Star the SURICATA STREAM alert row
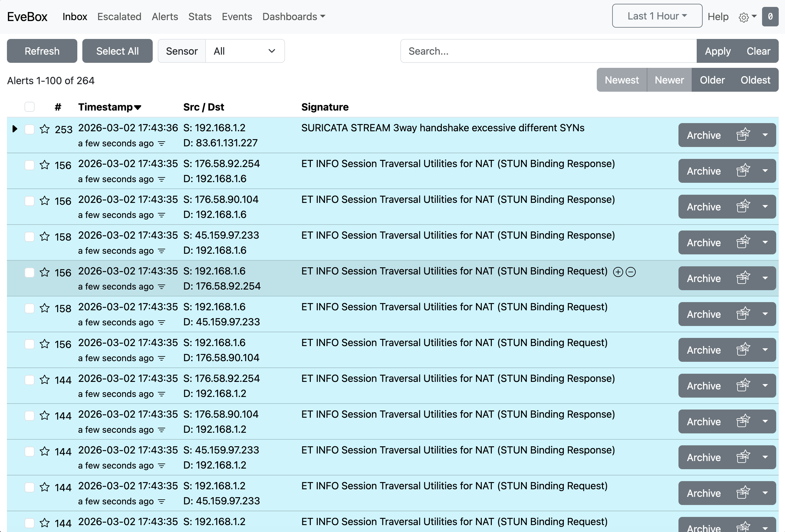This screenshot has width=785, height=532. (45, 129)
